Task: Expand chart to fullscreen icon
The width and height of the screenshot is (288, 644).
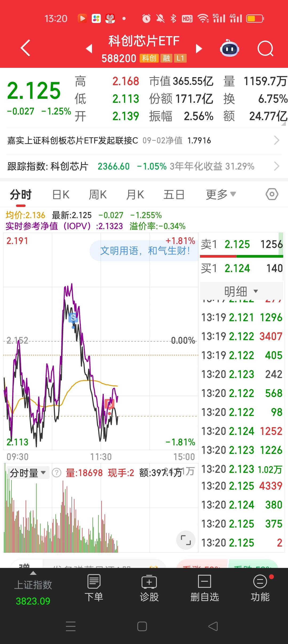Action: tap(186, 540)
